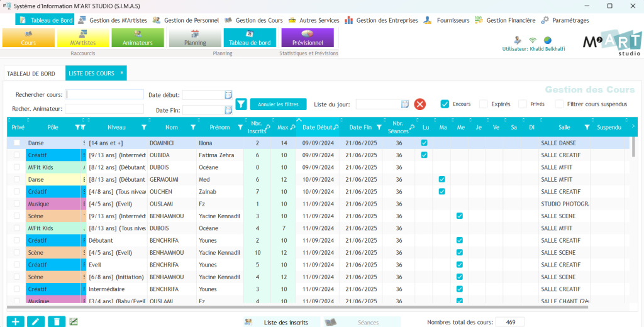The image size is (644, 327).
Task: Enable Filtrer cours suspendus checkbox
Action: (x=559, y=104)
